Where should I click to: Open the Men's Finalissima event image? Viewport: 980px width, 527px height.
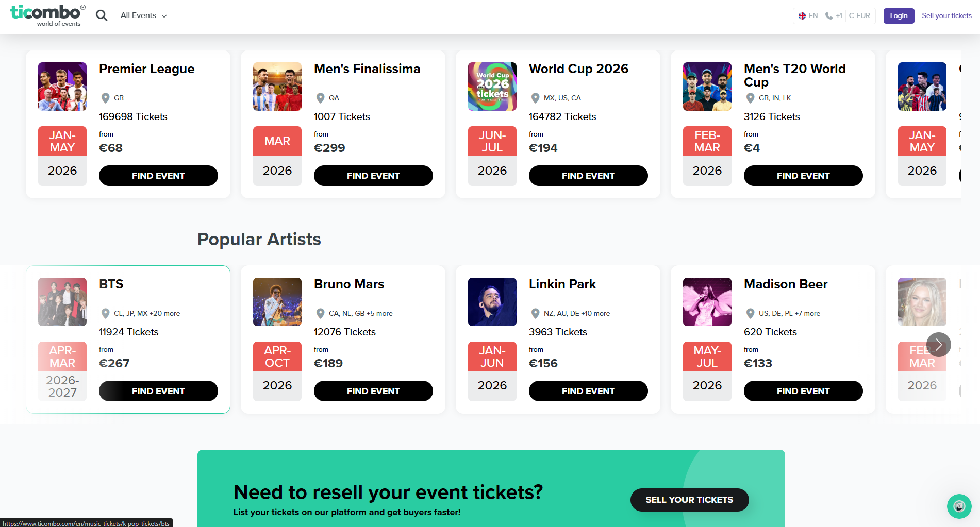[x=277, y=87]
